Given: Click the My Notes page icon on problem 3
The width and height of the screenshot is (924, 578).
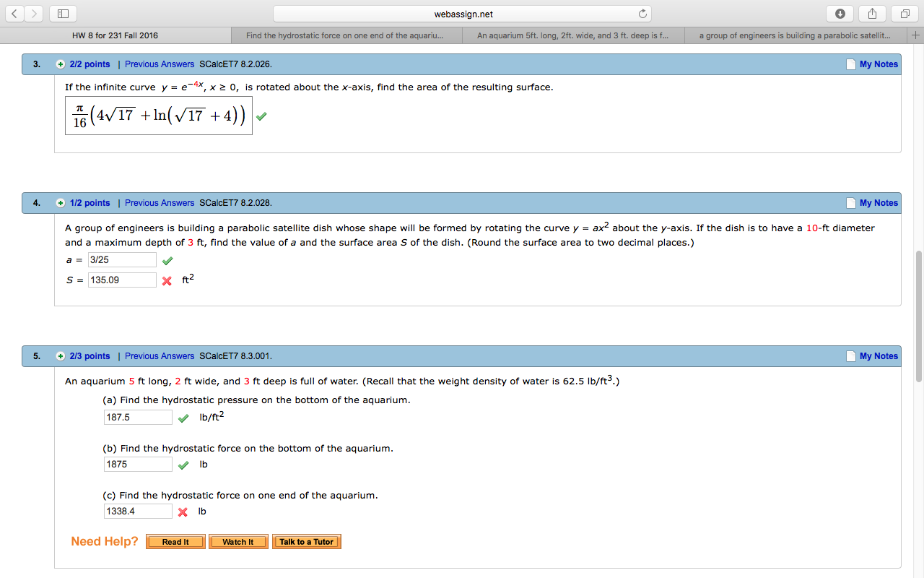Looking at the screenshot, I should 850,64.
